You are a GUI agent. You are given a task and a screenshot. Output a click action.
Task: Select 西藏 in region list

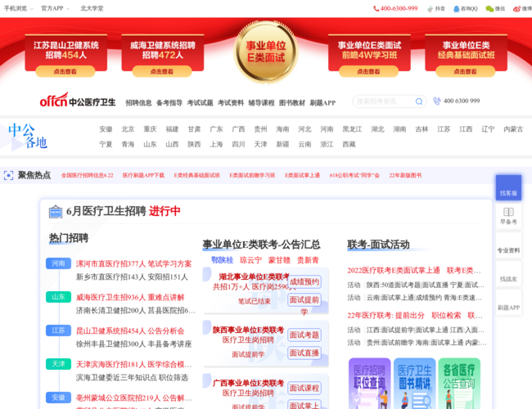click(x=349, y=144)
